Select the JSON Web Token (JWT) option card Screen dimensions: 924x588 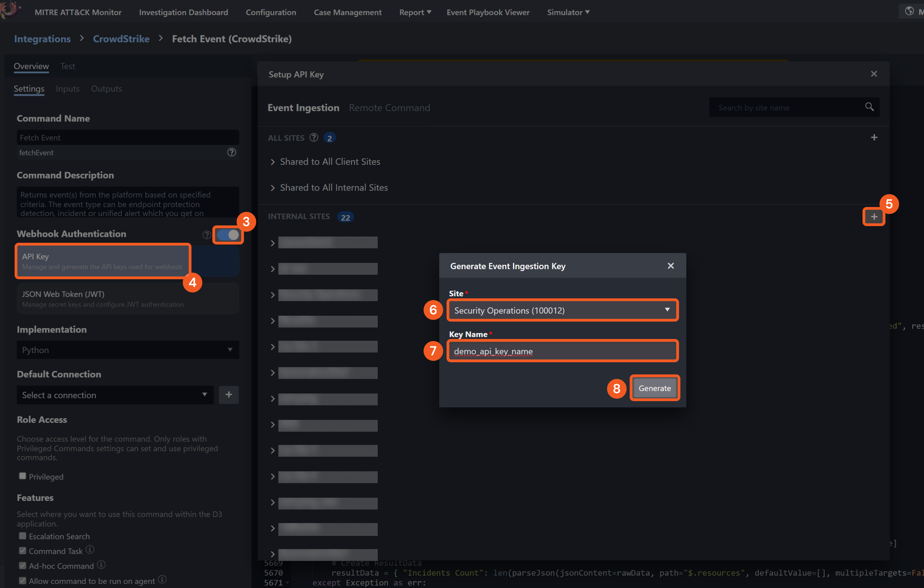(128, 298)
